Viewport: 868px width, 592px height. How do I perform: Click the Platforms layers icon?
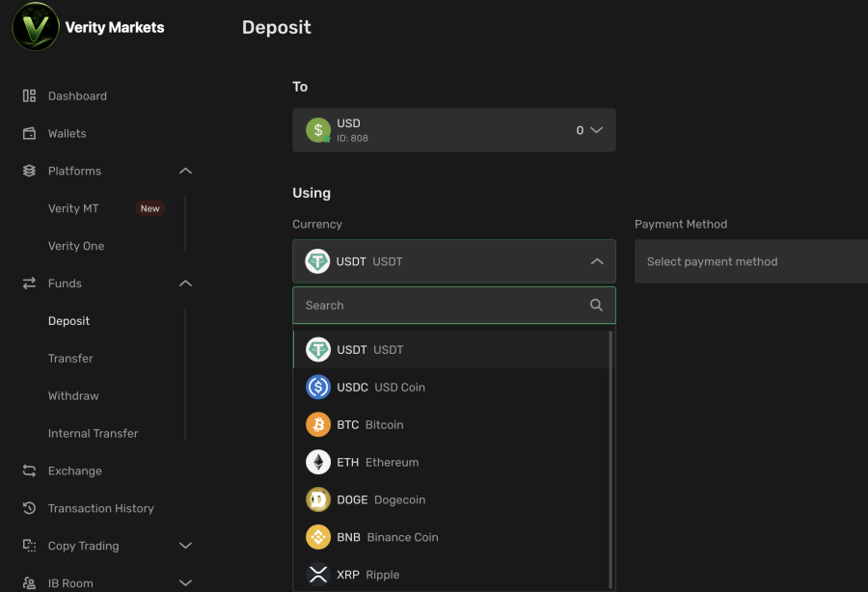tap(29, 171)
